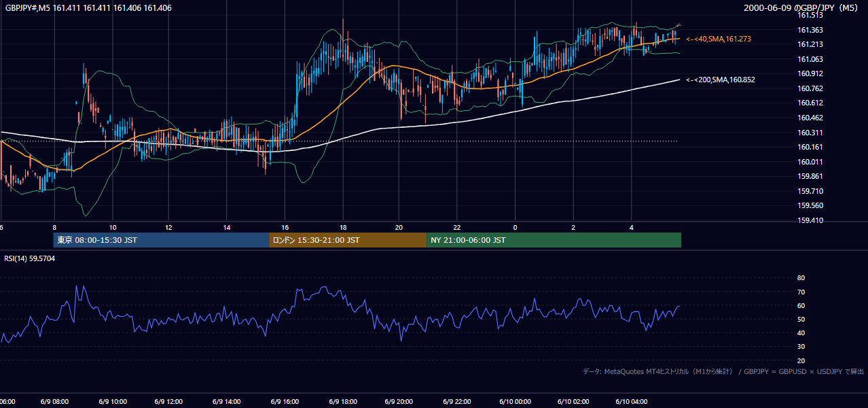Click hour label 0 under the price chart

pos(516,227)
